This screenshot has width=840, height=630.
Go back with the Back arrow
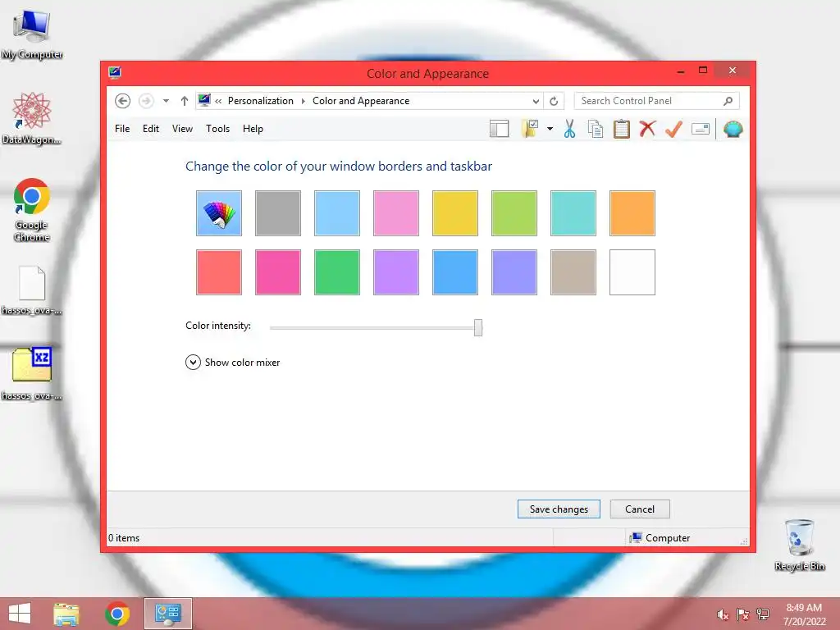pyautogui.click(x=123, y=101)
